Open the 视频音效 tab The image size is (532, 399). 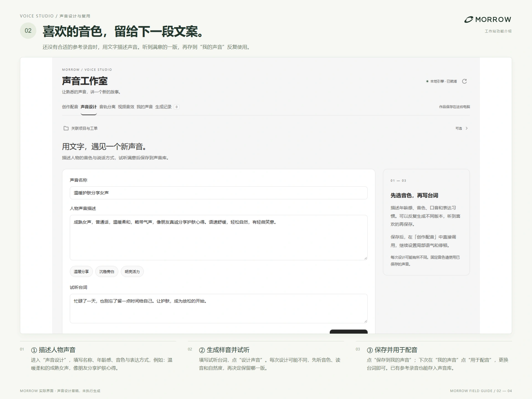tap(126, 107)
